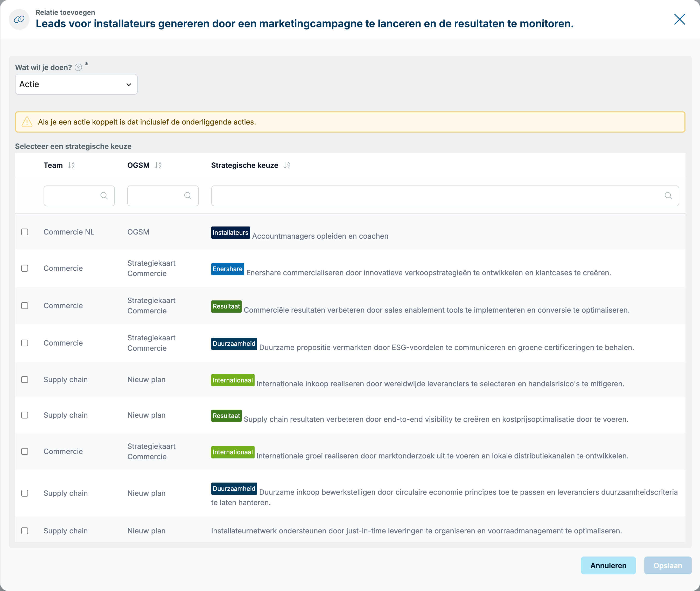Click the magnifier in the Strategische keuze filter
This screenshot has width=700, height=591.
(668, 196)
